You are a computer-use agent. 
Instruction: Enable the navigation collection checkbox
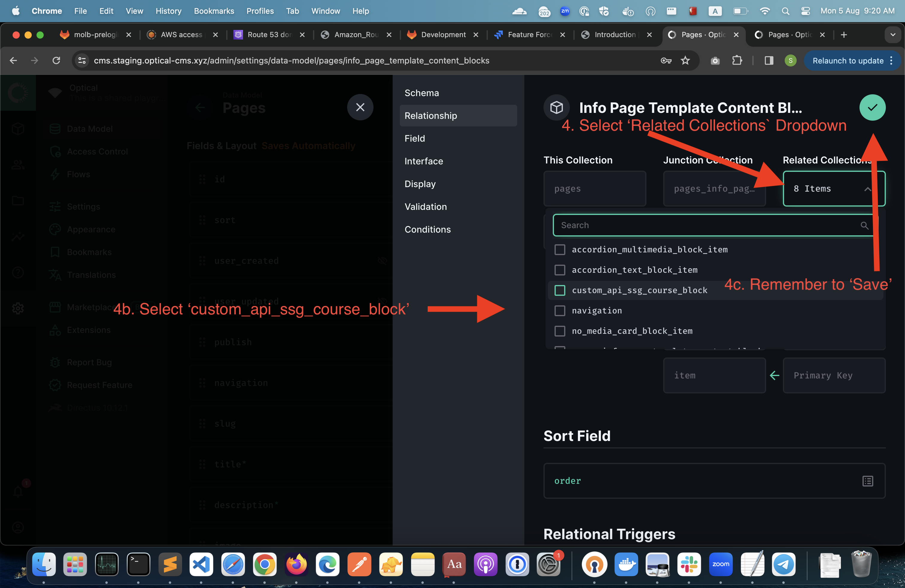(x=560, y=311)
